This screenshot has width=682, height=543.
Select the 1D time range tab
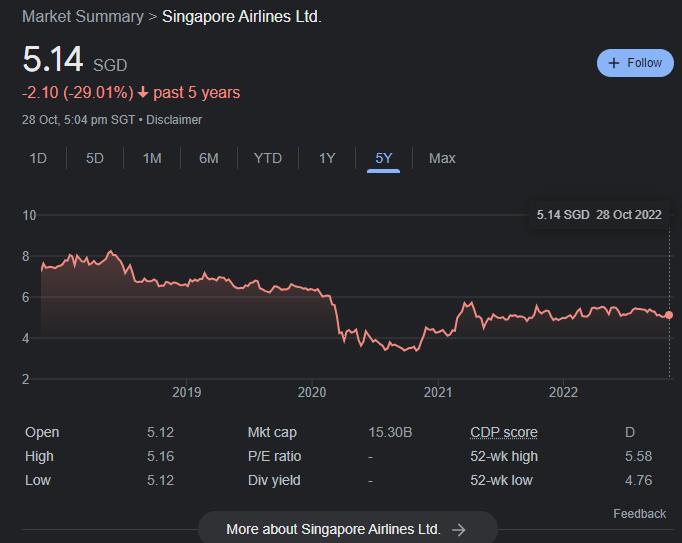(38, 158)
